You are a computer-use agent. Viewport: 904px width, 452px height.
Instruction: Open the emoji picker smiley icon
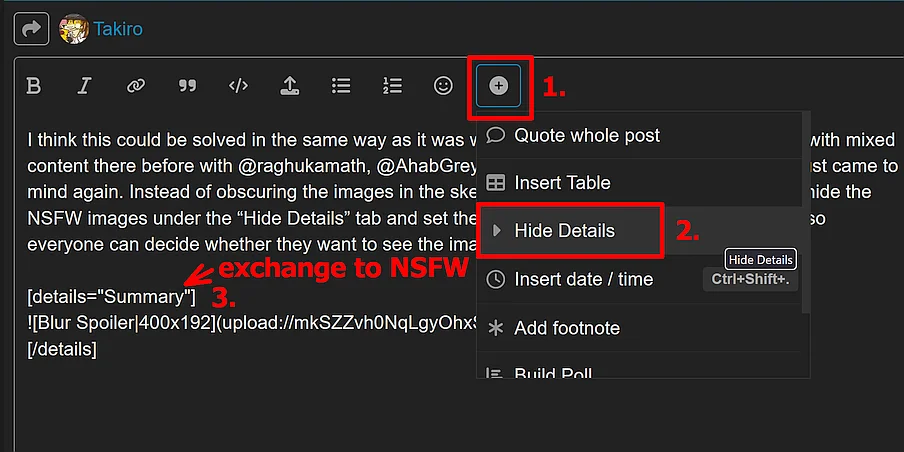click(x=443, y=86)
